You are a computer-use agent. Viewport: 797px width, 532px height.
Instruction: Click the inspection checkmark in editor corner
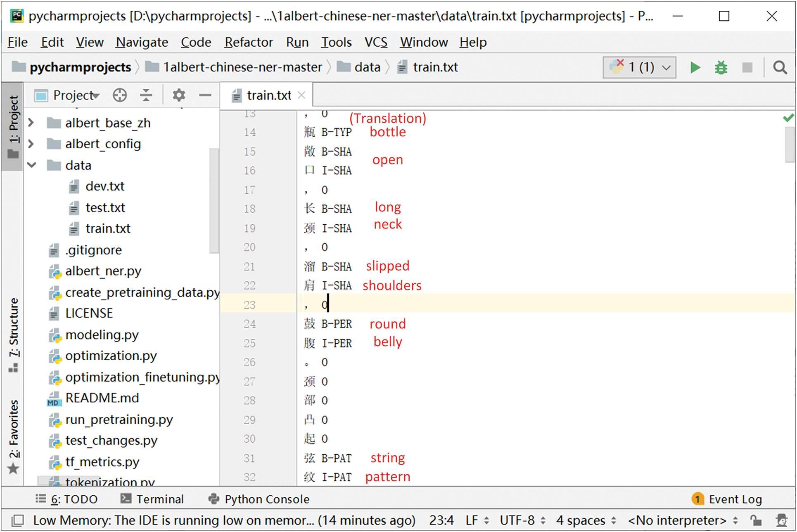(788, 118)
